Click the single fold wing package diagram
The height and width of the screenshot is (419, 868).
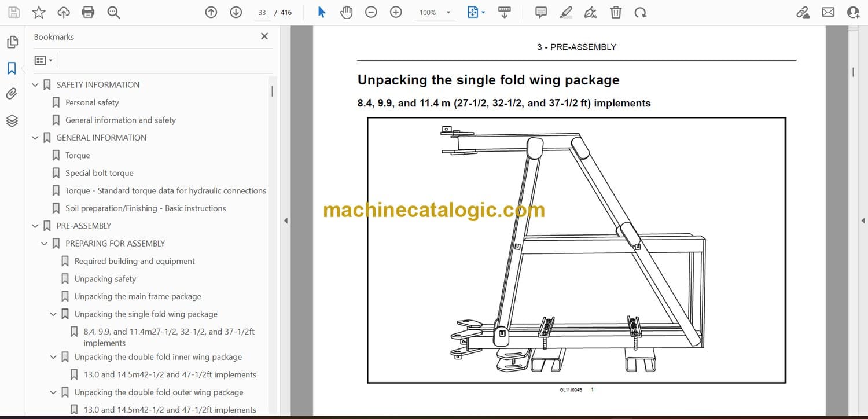(576, 251)
